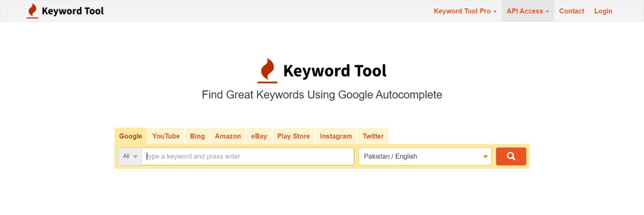Open the All search type dropdown
The height and width of the screenshot is (215, 644).
point(130,156)
